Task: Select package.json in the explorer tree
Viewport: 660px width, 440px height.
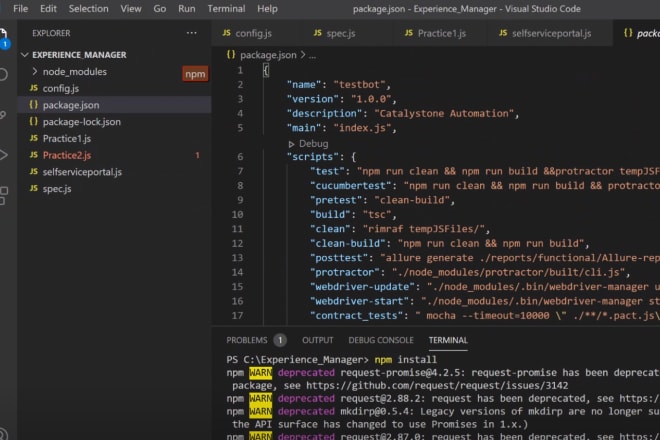Action: click(114, 105)
